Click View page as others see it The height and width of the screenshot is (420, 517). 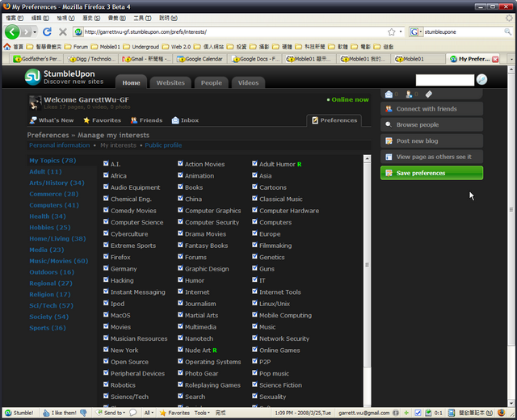(x=431, y=157)
